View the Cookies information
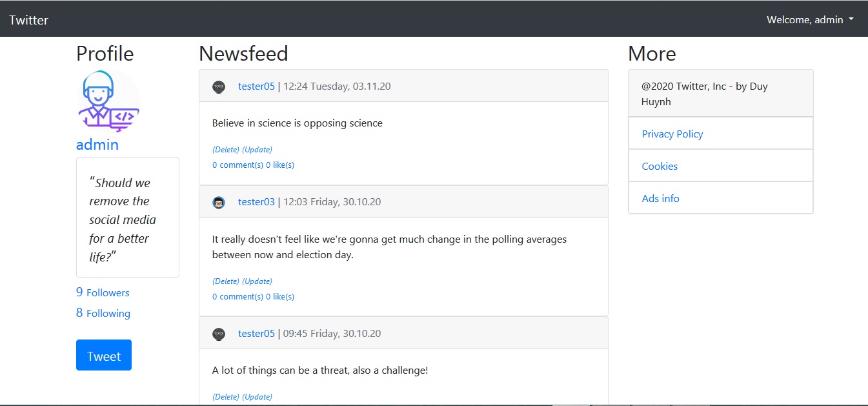Viewport: 868px width, 406px height. (660, 166)
